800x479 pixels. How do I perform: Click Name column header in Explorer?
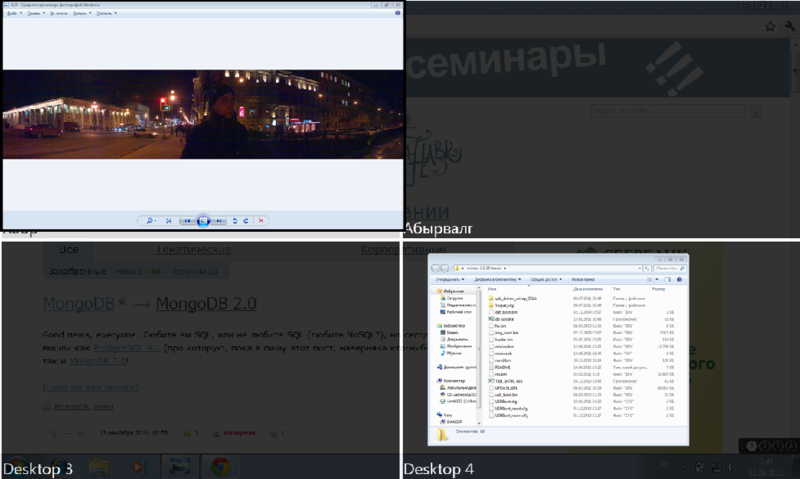(x=492, y=288)
